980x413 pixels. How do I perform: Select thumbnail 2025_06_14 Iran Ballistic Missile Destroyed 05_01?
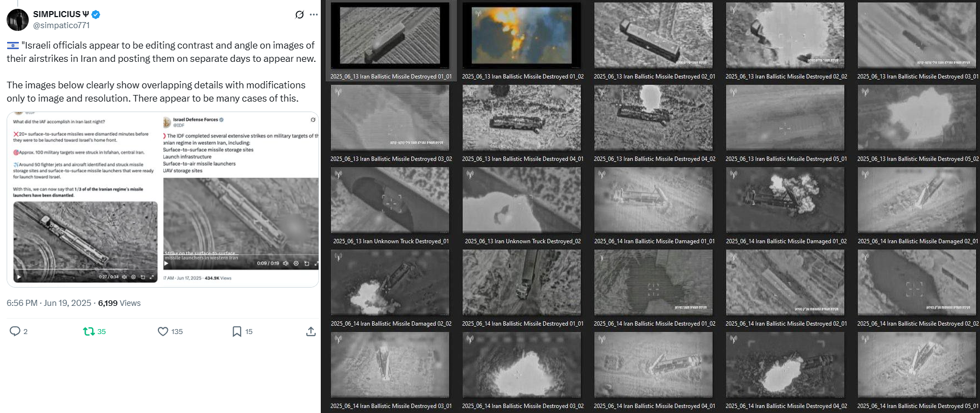coord(917,364)
